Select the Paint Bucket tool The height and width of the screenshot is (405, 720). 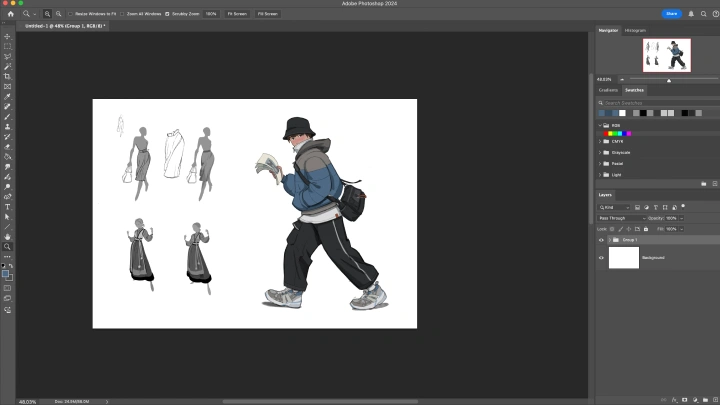7,157
